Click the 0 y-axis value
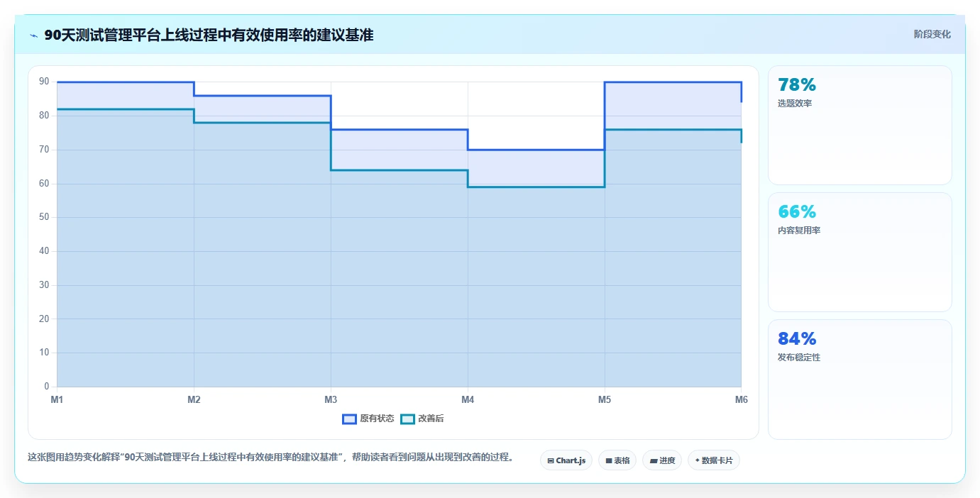Viewport: 980px width, 498px height. click(x=47, y=387)
